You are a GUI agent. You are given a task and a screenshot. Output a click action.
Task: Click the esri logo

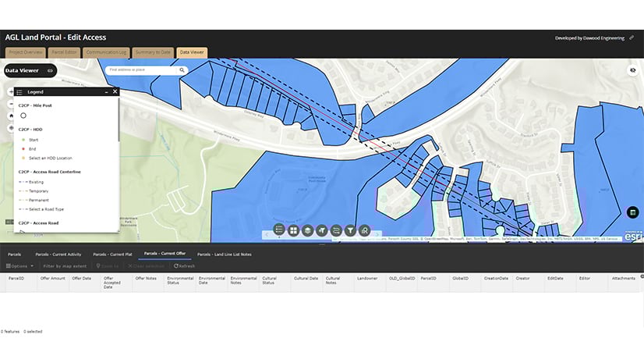click(633, 237)
